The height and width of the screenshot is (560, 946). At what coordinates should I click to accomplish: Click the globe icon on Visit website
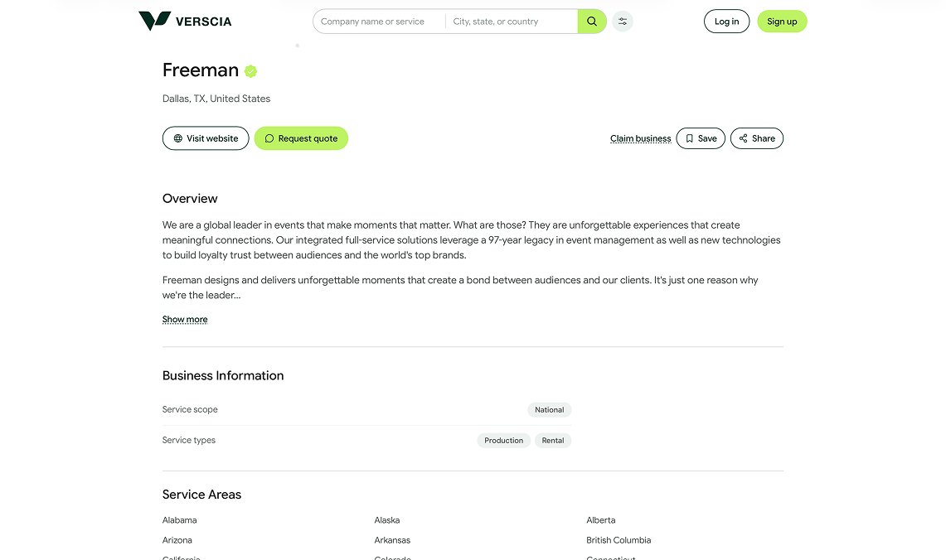[x=178, y=138]
